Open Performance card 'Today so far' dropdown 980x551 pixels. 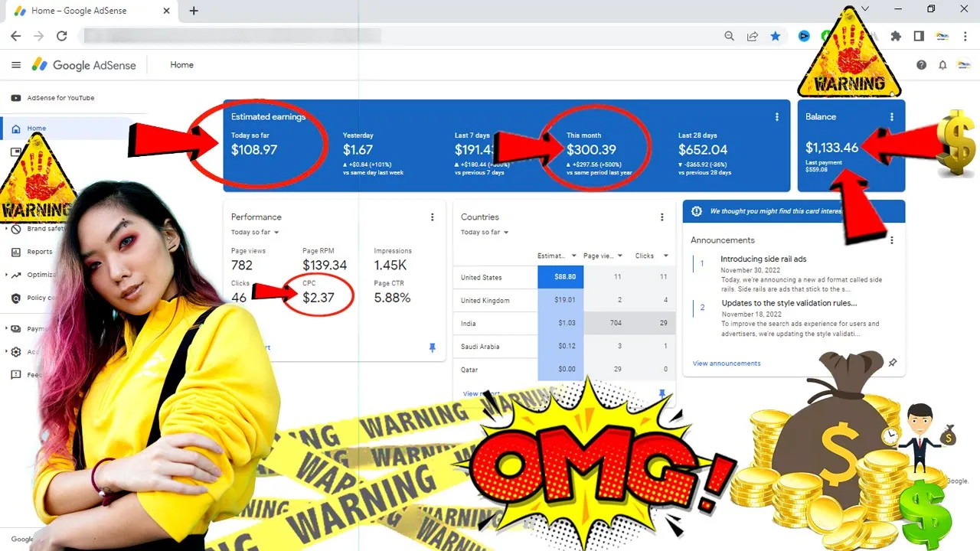coord(255,232)
